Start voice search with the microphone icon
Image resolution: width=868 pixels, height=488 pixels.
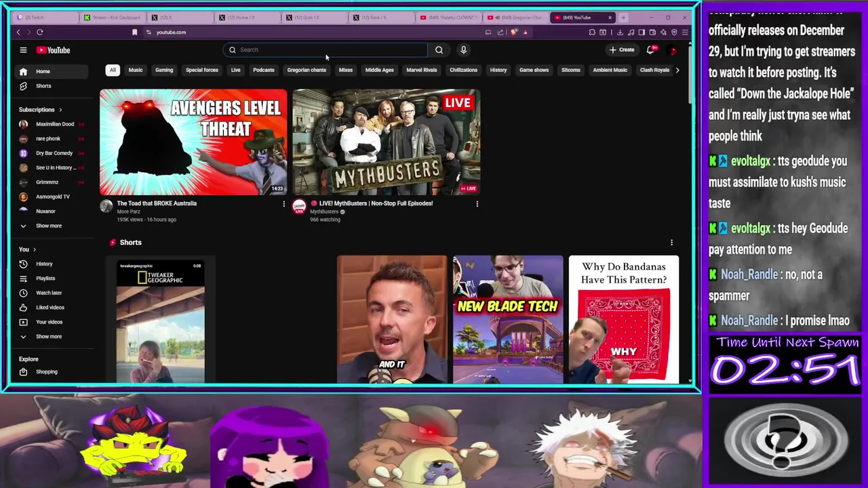coord(463,49)
